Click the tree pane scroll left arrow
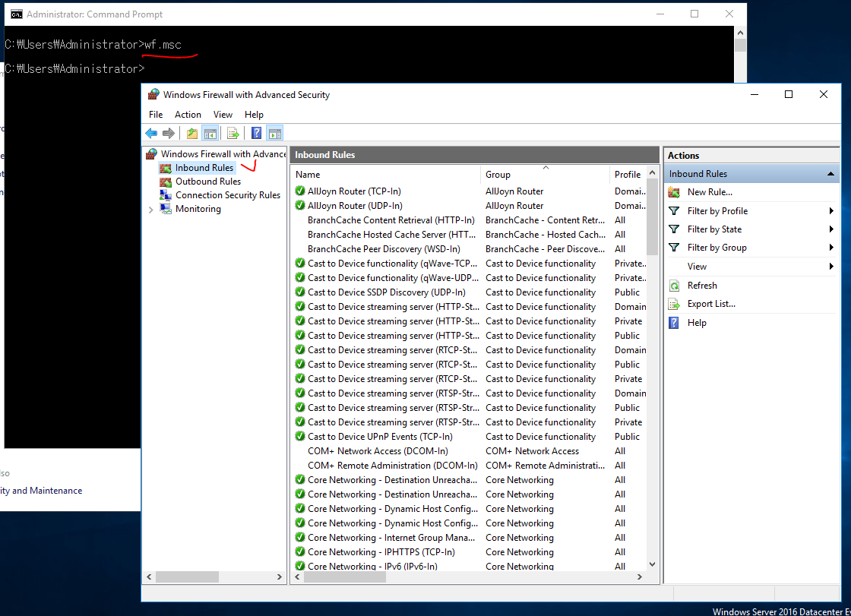This screenshot has height=616, width=851. coord(149,577)
